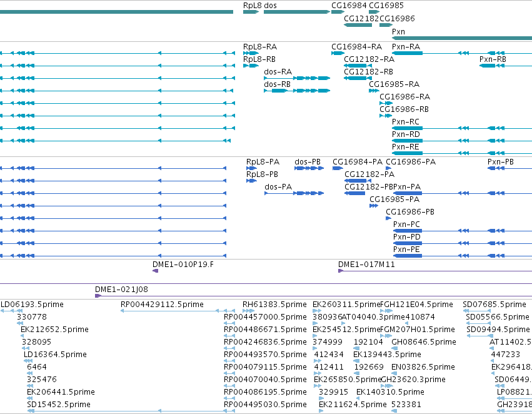Open the CG16985-PA protein label
This screenshot has height=414, width=532.
click(x=394, y=200)
